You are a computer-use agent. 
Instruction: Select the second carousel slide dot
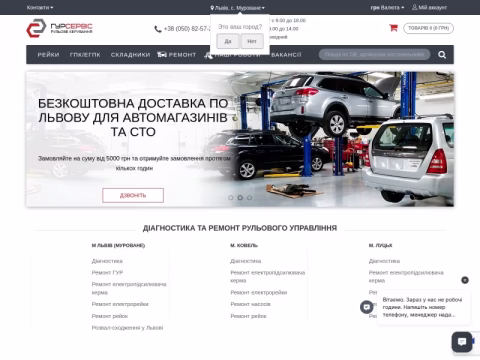[240, 198]
